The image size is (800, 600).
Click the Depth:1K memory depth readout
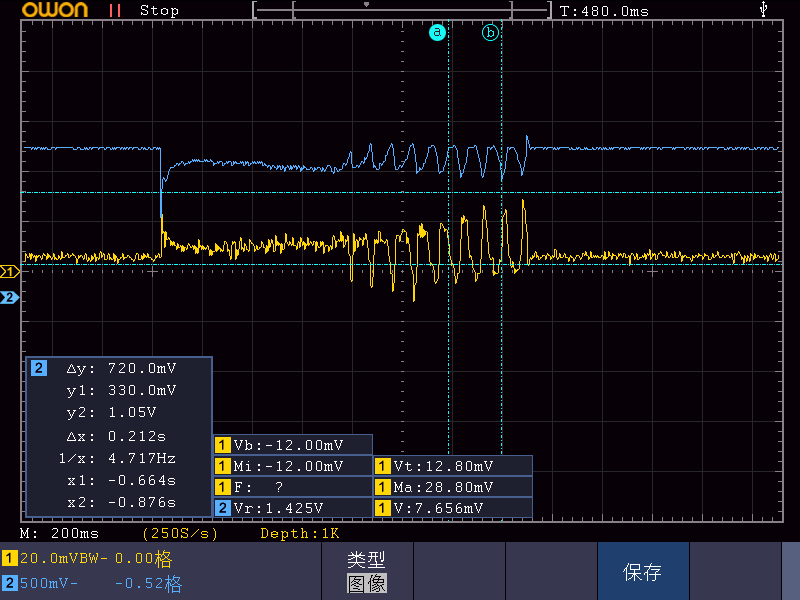tap(300, 534)
